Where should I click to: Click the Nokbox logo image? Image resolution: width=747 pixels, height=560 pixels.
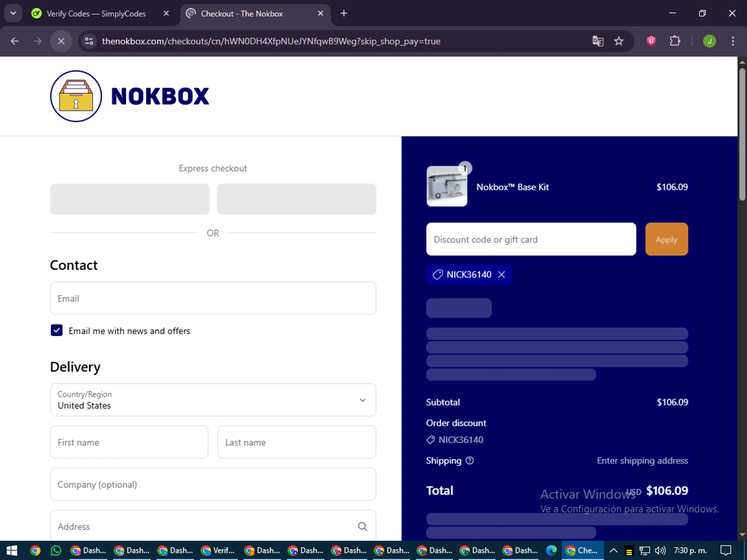[129, 96]
